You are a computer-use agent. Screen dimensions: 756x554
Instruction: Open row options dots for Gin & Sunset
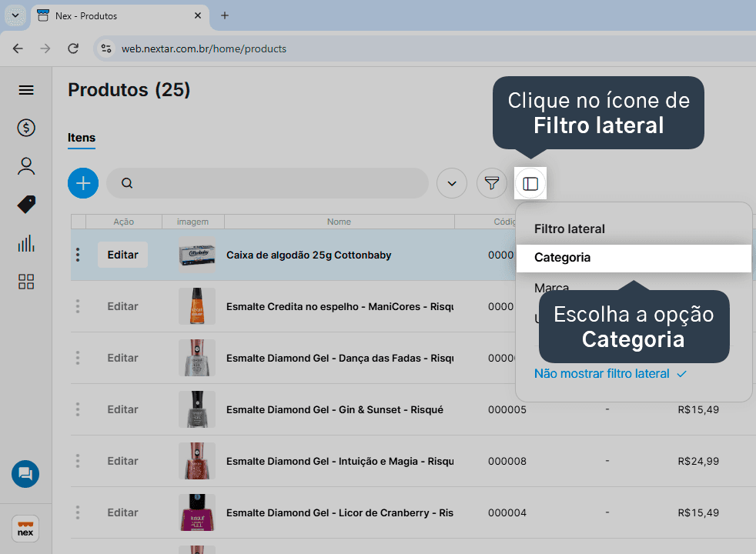[x=78, y=409]
